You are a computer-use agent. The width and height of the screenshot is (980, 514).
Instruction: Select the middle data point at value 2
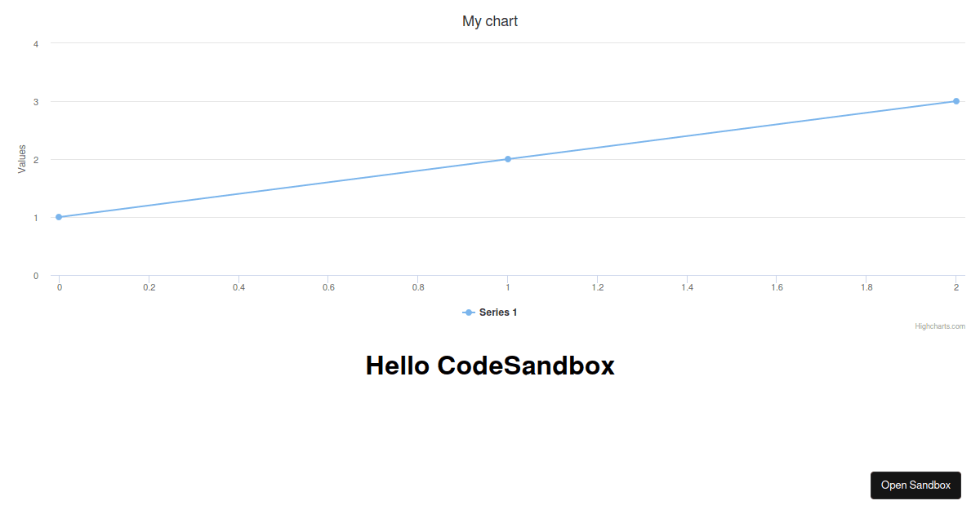point(507,159)
